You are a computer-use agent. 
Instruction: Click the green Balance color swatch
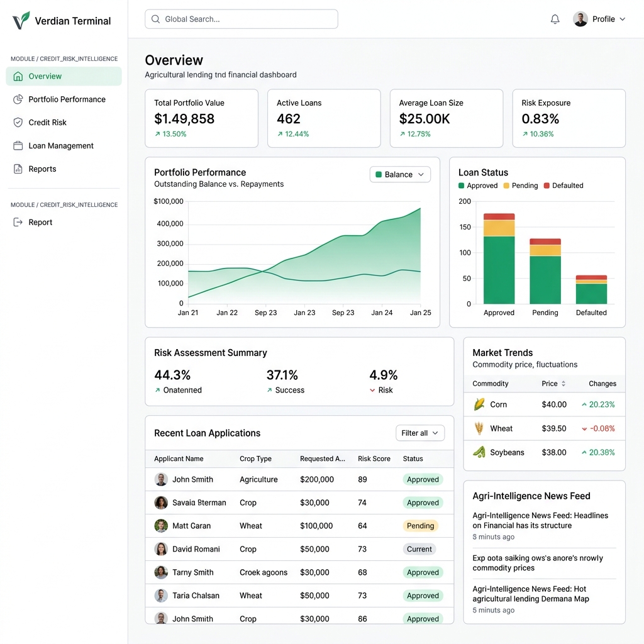379,175
